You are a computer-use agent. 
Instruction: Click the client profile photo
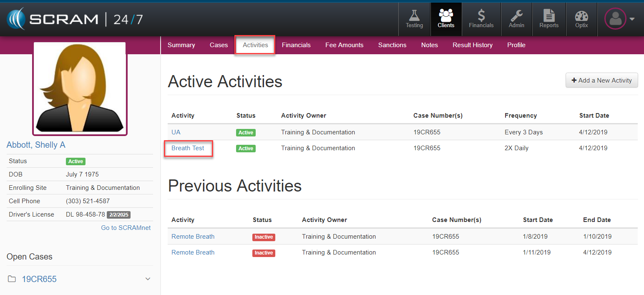80,89
